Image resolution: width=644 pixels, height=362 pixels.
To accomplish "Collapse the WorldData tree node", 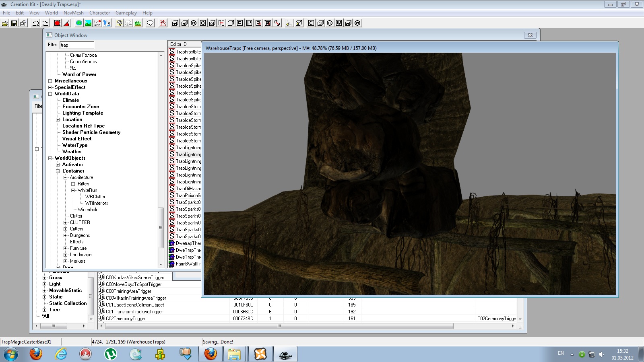I will (50, 94).
